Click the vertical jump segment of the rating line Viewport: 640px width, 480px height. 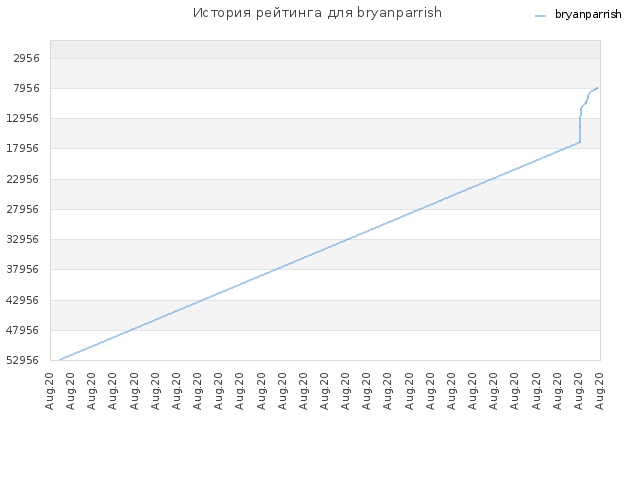pyautogui.click(x=580, y=130)
